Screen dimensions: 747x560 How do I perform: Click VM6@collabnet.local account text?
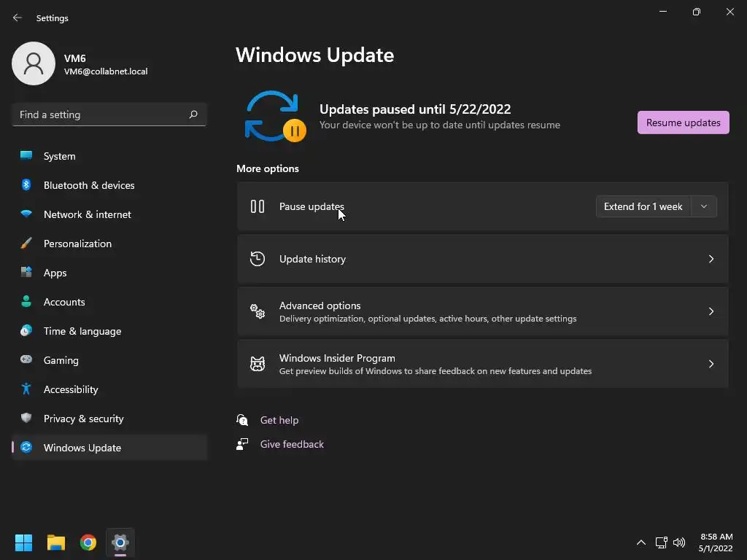[106, 71]
